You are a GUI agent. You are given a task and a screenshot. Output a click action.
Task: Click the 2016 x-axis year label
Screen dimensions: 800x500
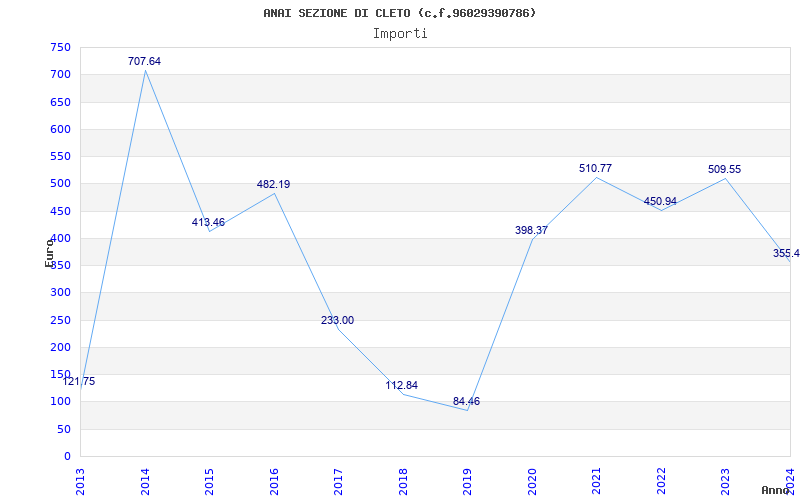[x=274, y=481]
